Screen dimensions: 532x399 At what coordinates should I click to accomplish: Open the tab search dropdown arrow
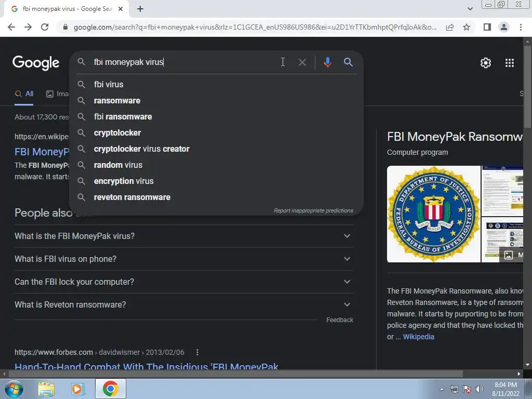pos(470,9)
